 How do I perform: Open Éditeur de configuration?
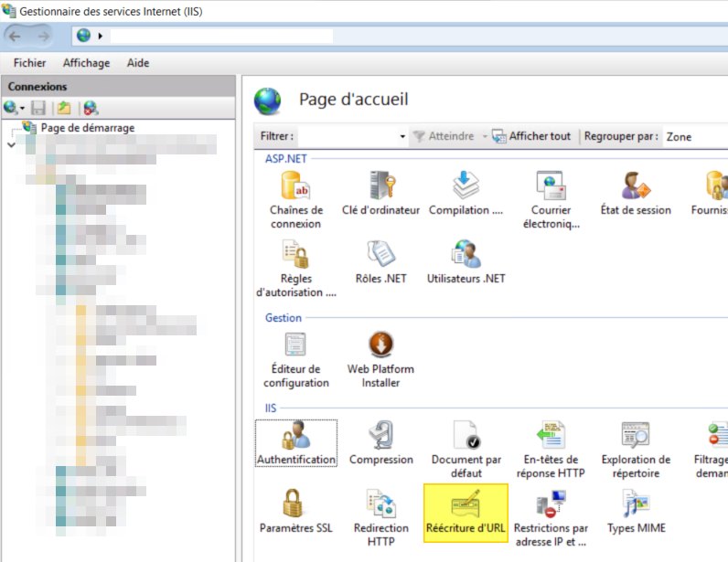click(295, 360)
